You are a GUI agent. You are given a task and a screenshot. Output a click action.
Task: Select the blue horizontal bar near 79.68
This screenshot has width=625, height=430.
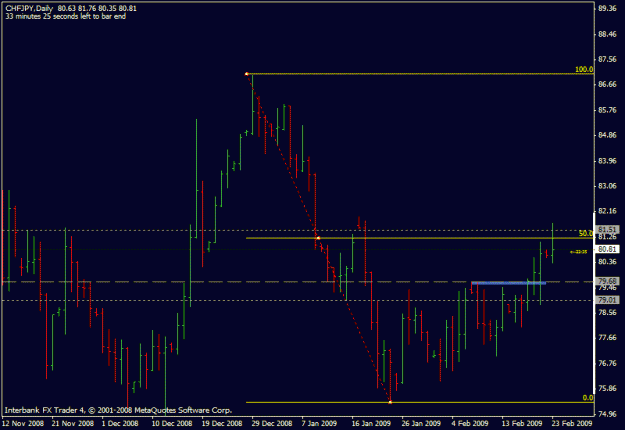(x=509, y=283)
